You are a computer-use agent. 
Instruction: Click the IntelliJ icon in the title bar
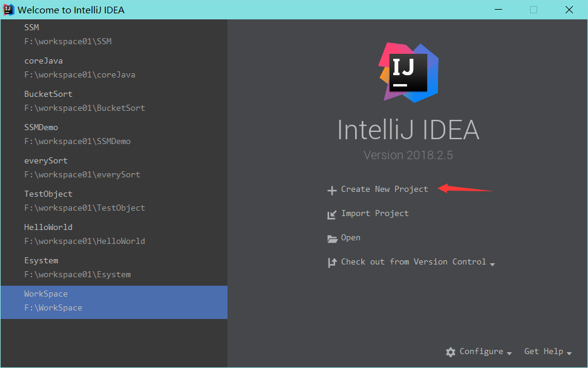coord(8,10)
